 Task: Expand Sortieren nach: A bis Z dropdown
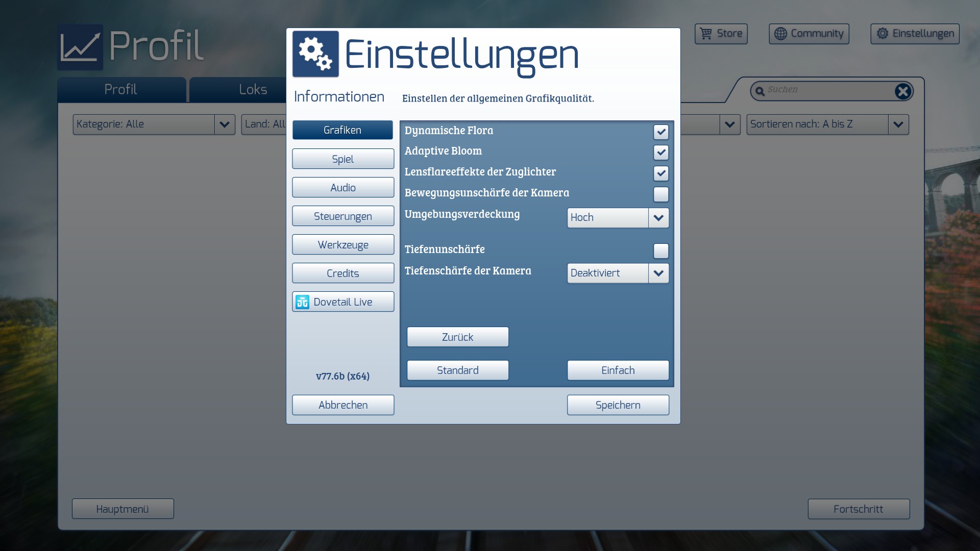(898, 124)
